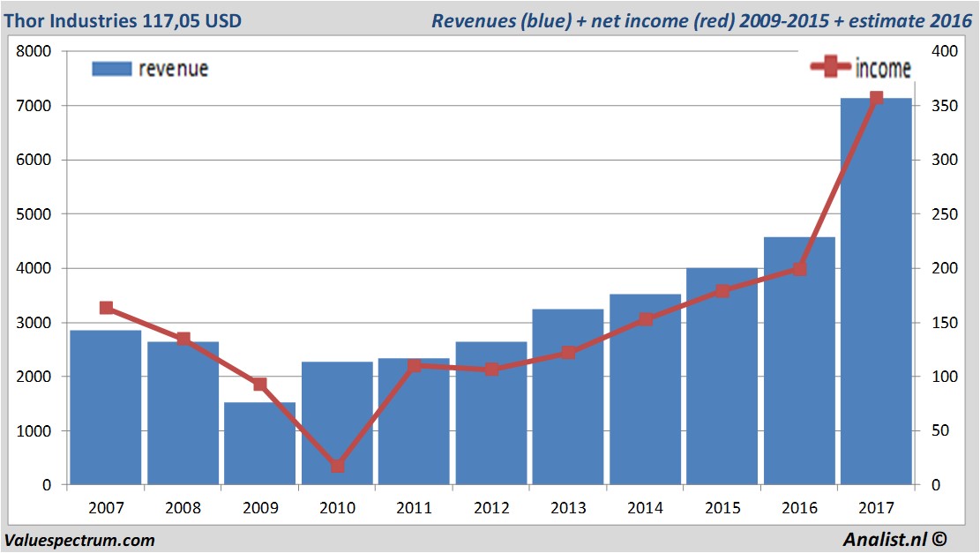Click the 2016 x-axis label
Image resolution: width=980 pixels, height=553 pixels.
point(799,507)
